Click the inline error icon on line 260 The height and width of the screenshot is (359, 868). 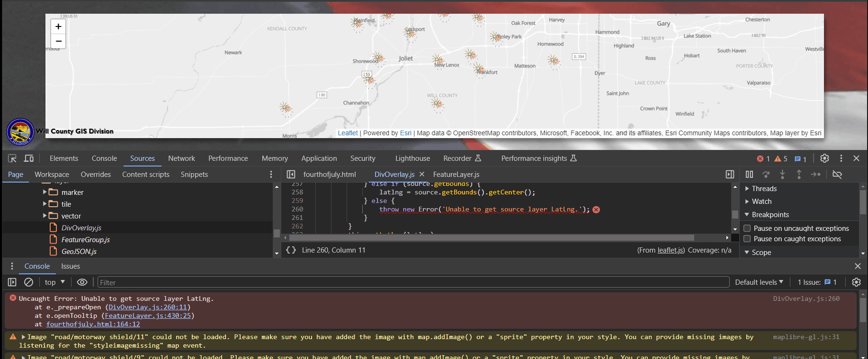pos(596,210)
